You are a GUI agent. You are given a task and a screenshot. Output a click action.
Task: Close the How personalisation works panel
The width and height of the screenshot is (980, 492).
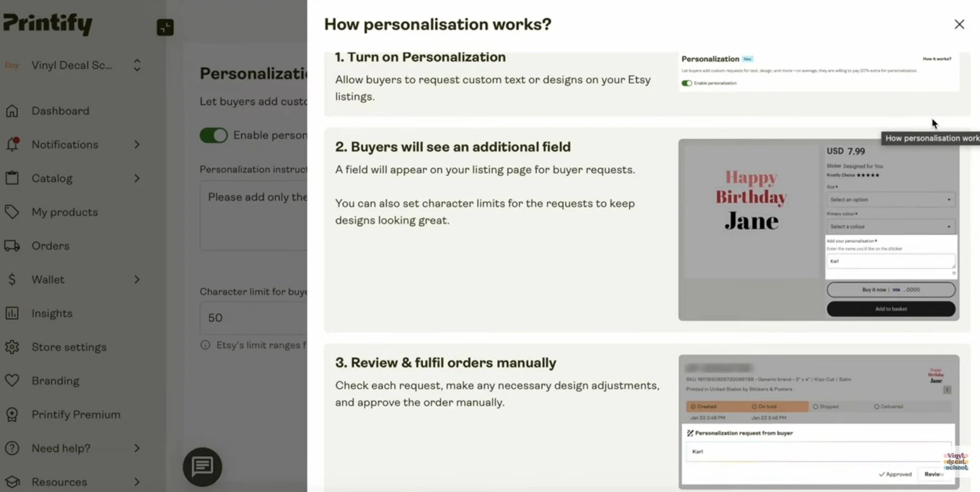tap(959, 24)
